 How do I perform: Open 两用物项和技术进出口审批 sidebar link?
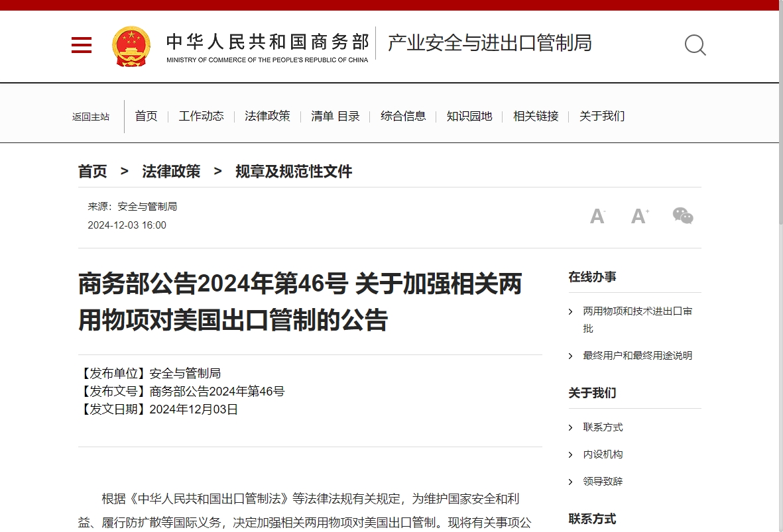(637, 311)
